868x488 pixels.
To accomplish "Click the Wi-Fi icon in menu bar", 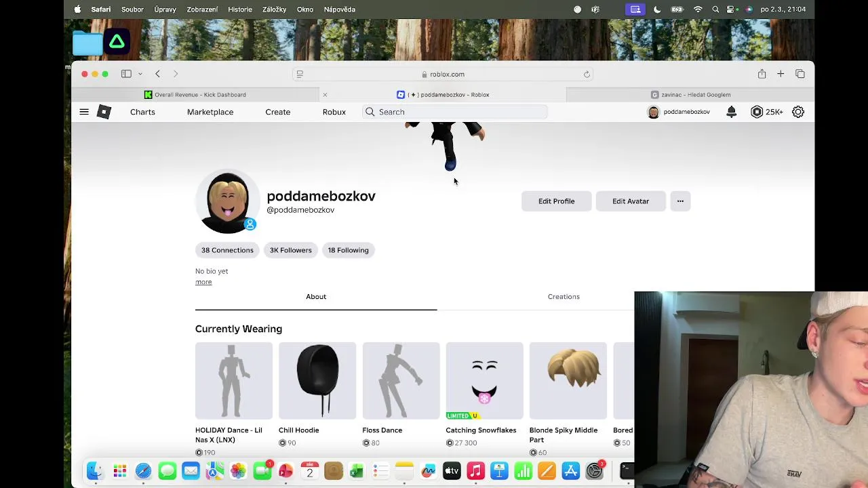I will tap(698, 9).
